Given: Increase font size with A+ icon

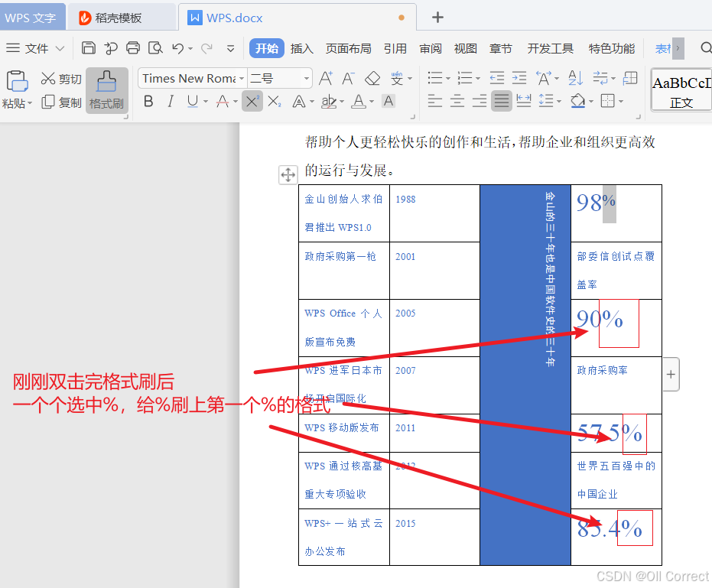Looking at the screenshot, I should point(326,79).
